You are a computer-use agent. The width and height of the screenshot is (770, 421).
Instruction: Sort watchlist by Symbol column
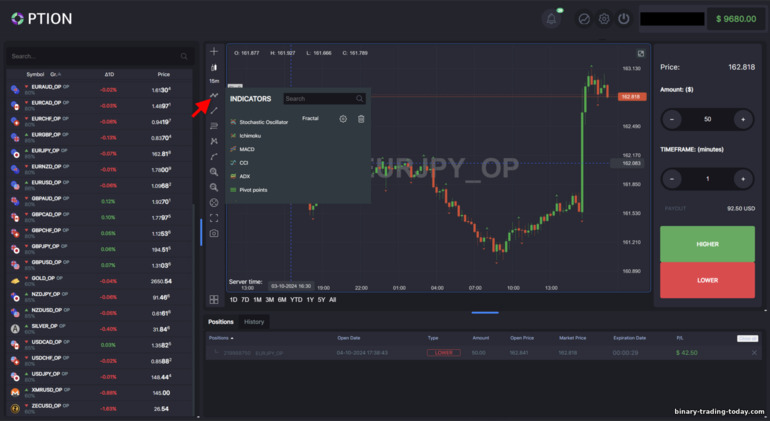[35, 75]
